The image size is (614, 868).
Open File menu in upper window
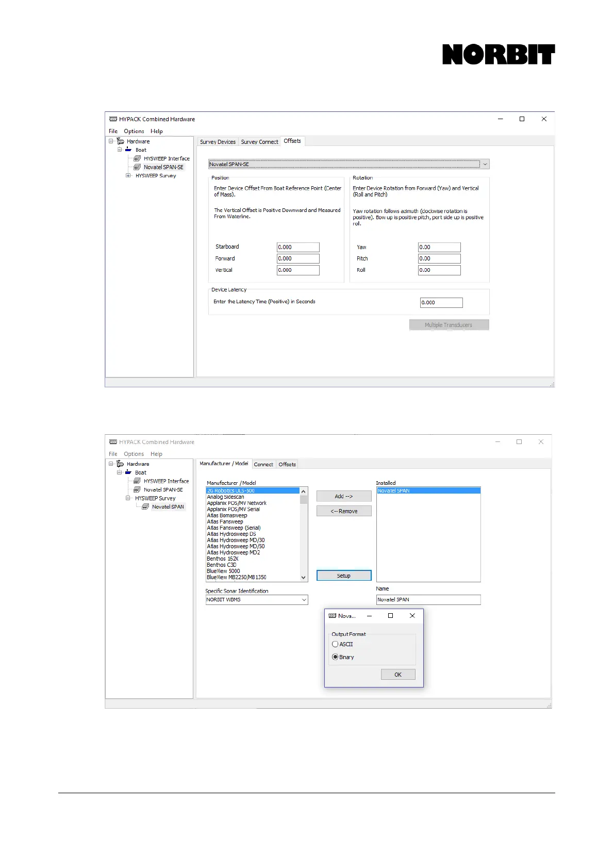[x=113, y=131]
